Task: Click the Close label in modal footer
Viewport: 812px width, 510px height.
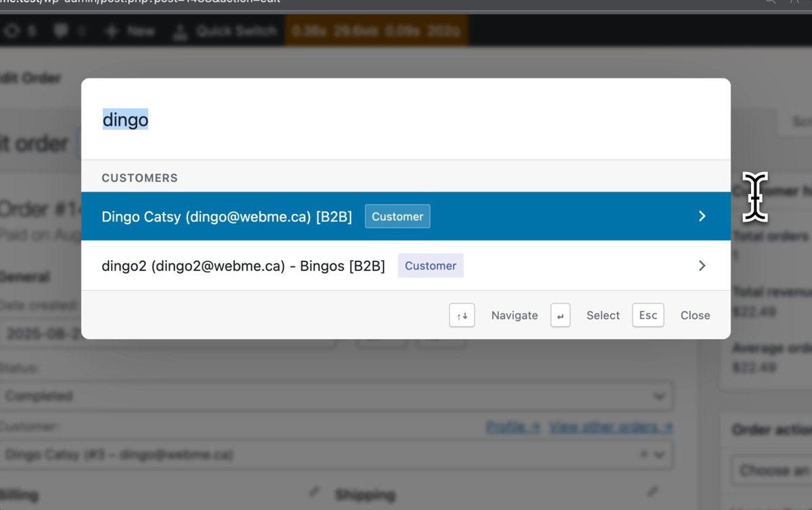Action: (x=695, y=315)
